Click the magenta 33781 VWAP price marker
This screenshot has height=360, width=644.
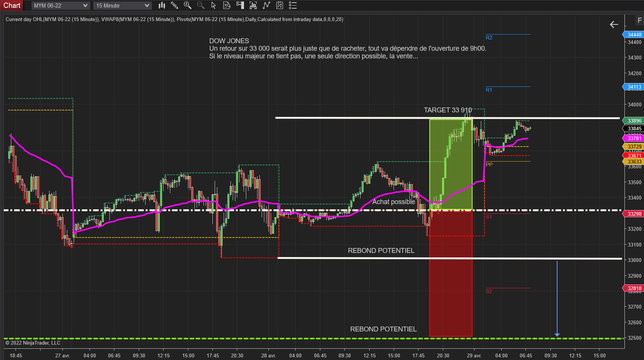click(633, 138)
